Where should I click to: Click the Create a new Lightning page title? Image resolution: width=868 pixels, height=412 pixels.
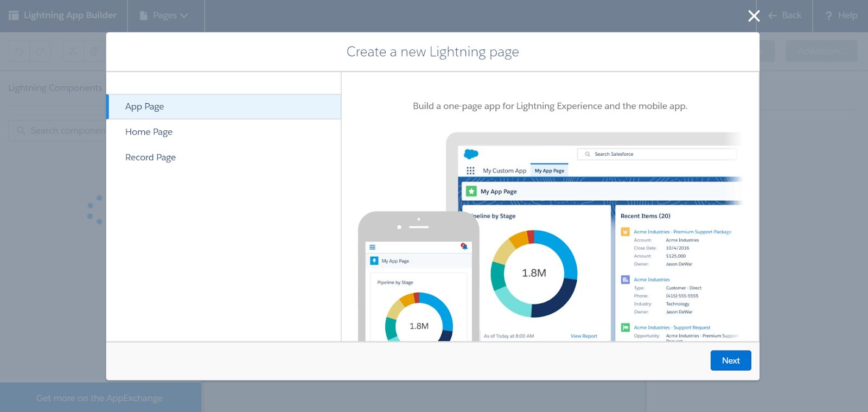click(433, 52)
